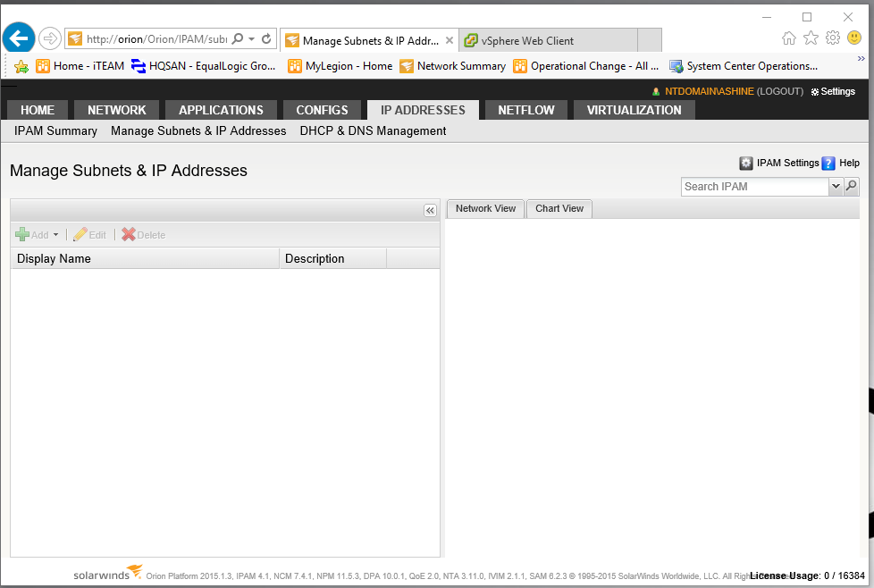Switch to the Network View tab
Viewport: 874px width, 588px height.
[485, 208]
